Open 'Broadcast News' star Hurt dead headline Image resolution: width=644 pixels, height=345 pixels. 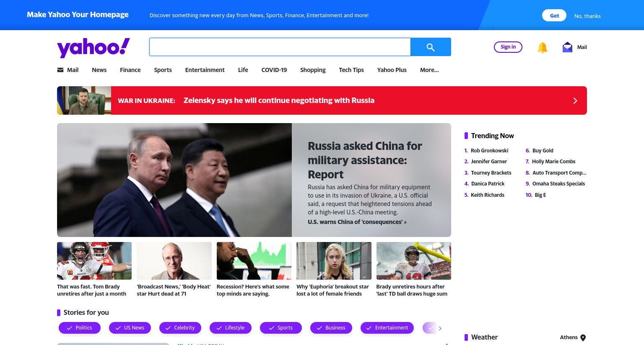tap(174, 290)
